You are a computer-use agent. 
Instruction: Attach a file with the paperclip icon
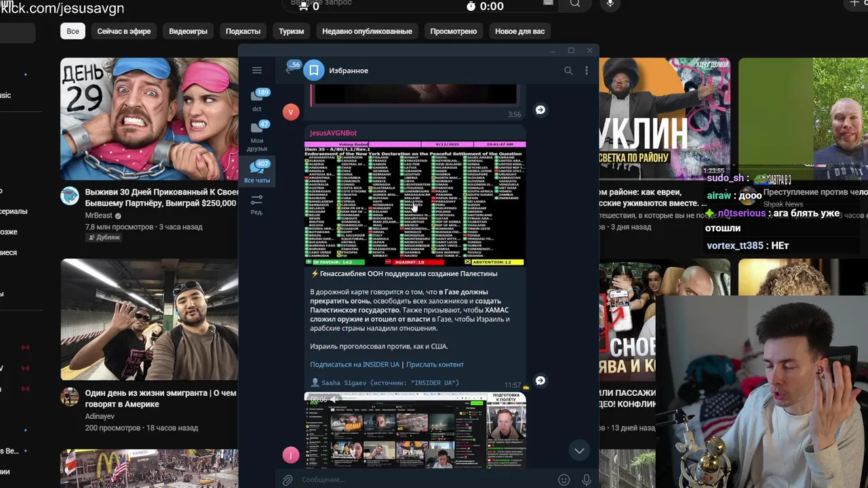(288, 480)
